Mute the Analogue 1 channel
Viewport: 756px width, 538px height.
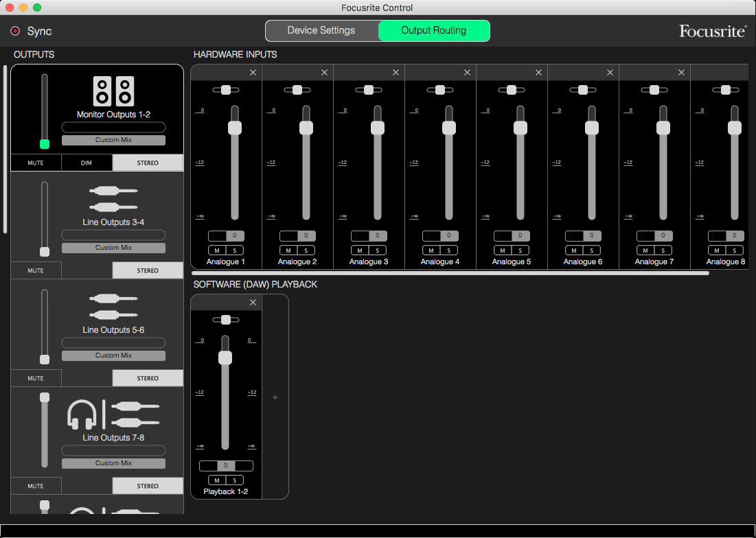click(217, 250)
